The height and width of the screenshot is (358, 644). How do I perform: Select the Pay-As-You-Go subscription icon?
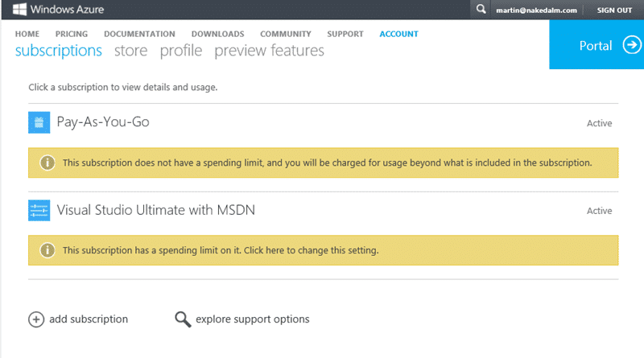point(39,122)
